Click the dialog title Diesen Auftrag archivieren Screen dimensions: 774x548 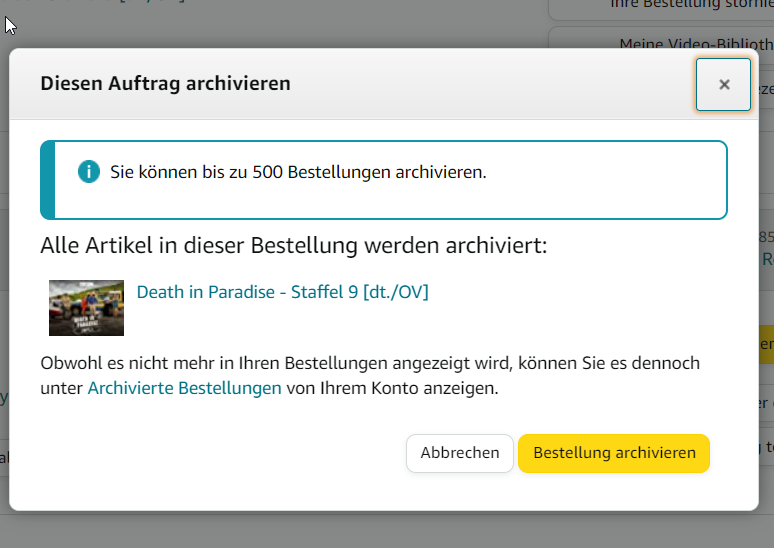(x=165, y=84)
